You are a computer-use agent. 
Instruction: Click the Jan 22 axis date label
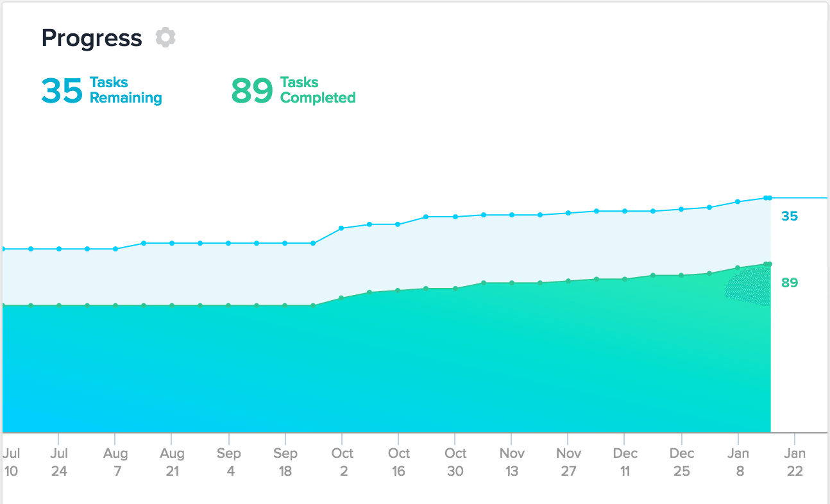pos(795,462)
